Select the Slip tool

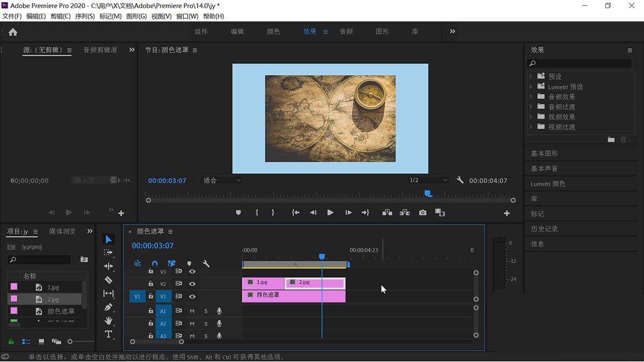108,293
